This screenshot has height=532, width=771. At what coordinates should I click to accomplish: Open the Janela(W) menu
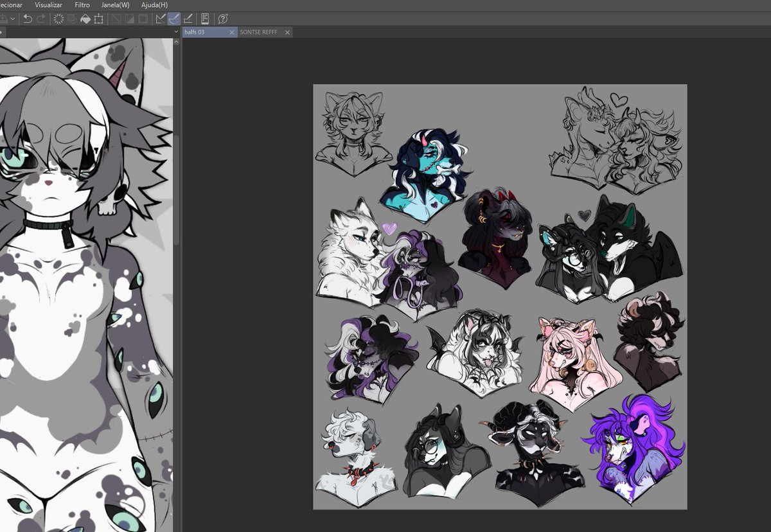pos(115,4)
